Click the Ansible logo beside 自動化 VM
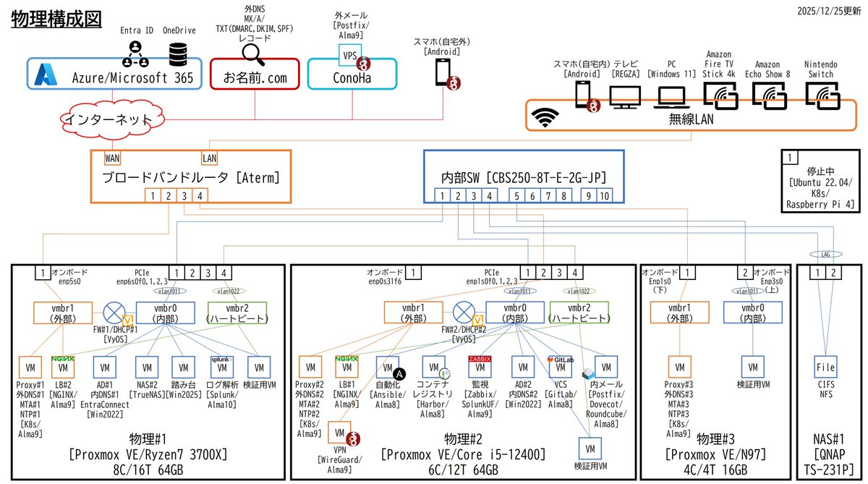Viewport: 868px width, 484px height. click(399, 373)
